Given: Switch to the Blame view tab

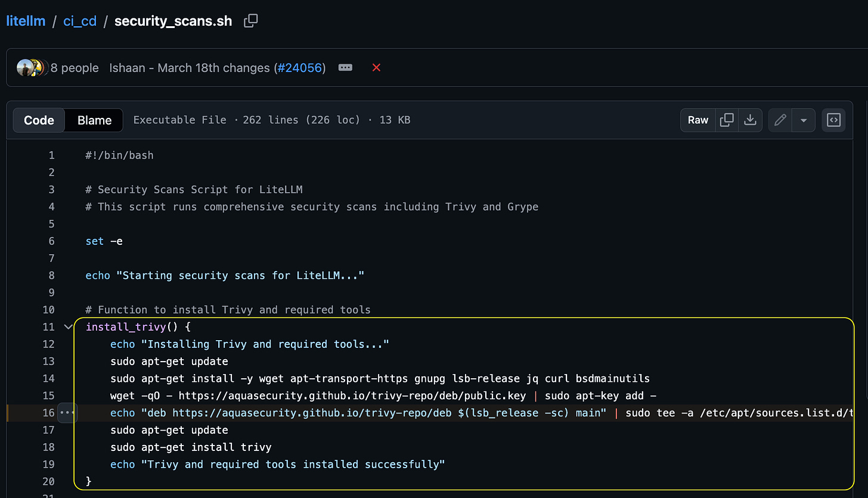Looking at the screenshot, I should tap(94, 120).
